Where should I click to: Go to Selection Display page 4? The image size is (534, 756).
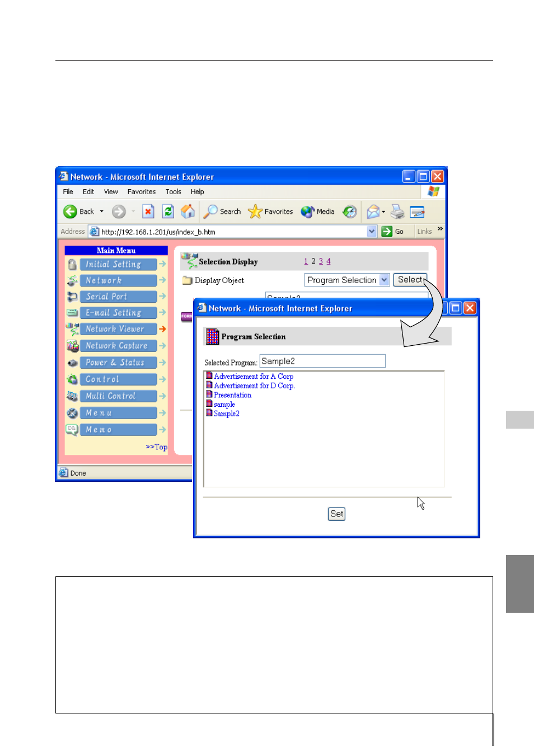[329, 261]
